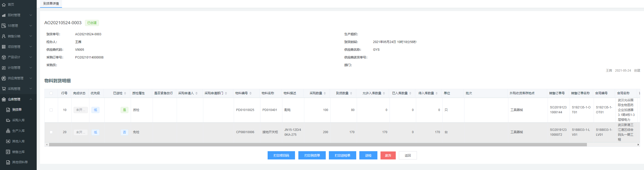Click the 5S管理 sidebar icon

(4, 26)
